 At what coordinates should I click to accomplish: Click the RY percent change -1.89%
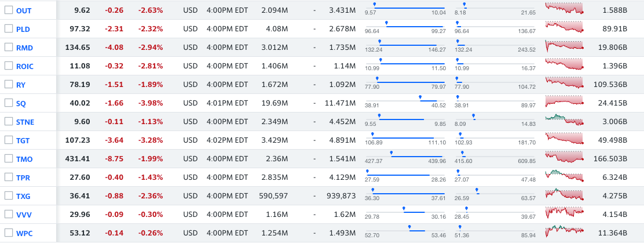pos(151,85)
